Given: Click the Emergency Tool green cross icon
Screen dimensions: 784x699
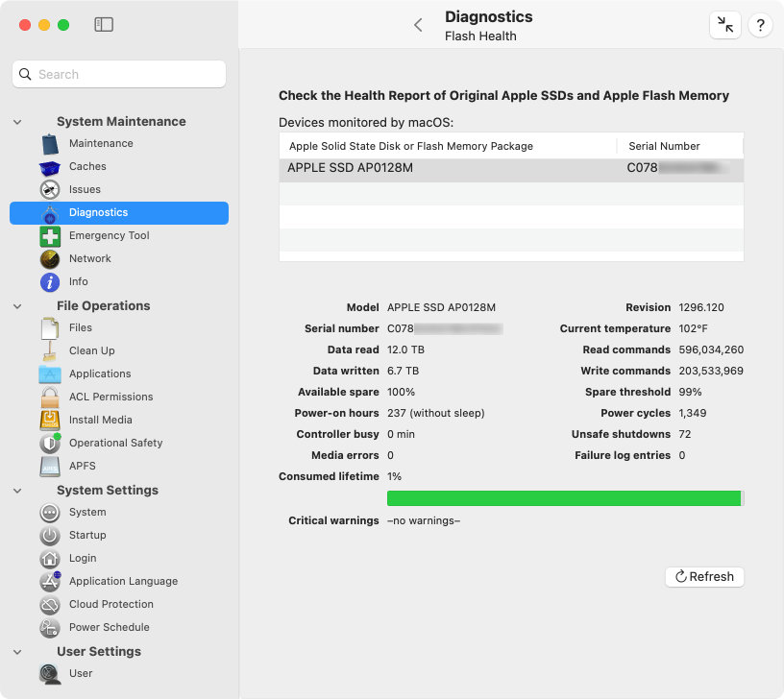Looking at the screenshot, I should (x=50, y=236).
